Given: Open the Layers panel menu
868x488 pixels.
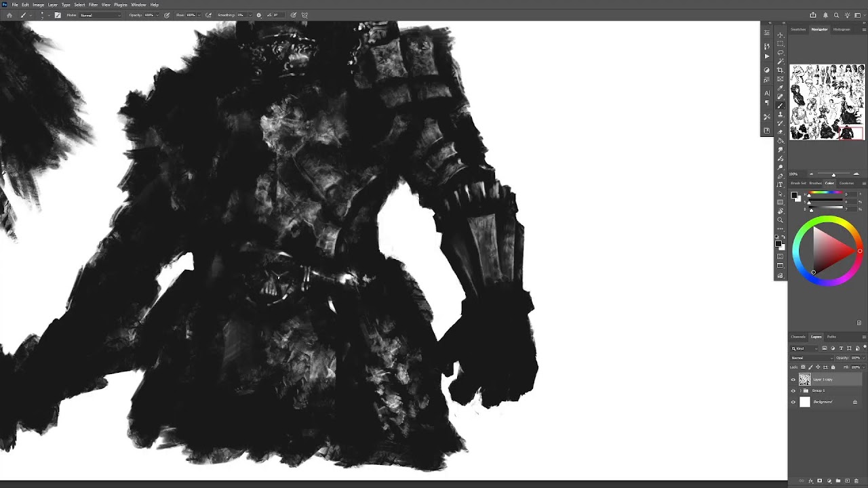Looking at the screenshot, I should coord(864,337).
